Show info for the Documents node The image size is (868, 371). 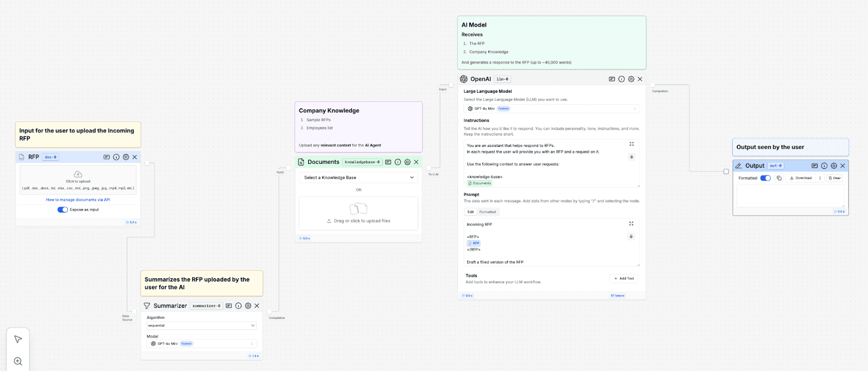398,162
